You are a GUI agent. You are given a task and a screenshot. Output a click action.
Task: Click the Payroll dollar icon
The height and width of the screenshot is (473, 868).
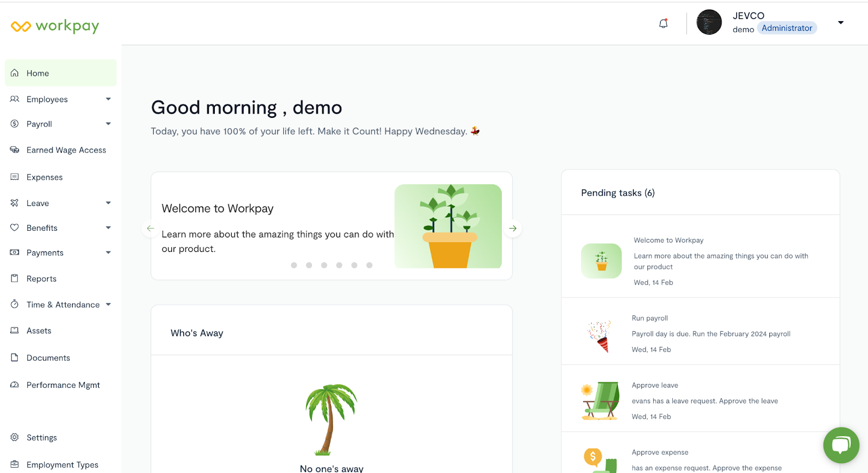click(x=15, y=124)
